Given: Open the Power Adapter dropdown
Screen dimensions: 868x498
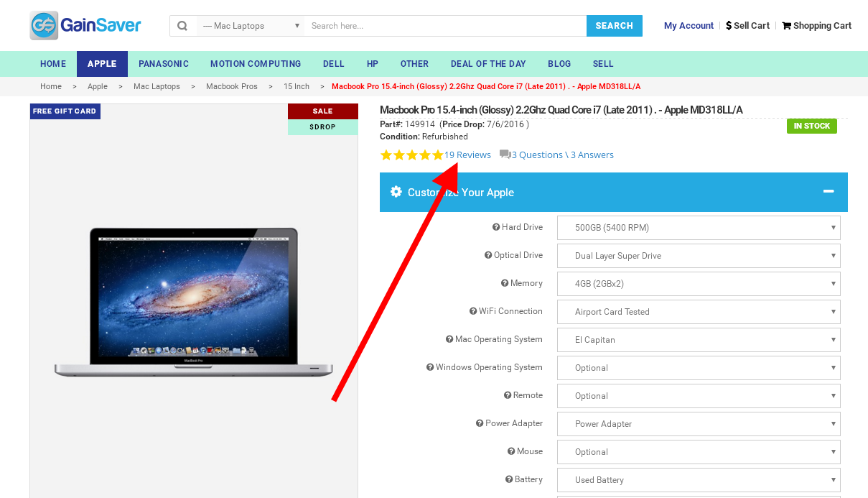Looking at the screenshot, I should click(x=699, y=424).
